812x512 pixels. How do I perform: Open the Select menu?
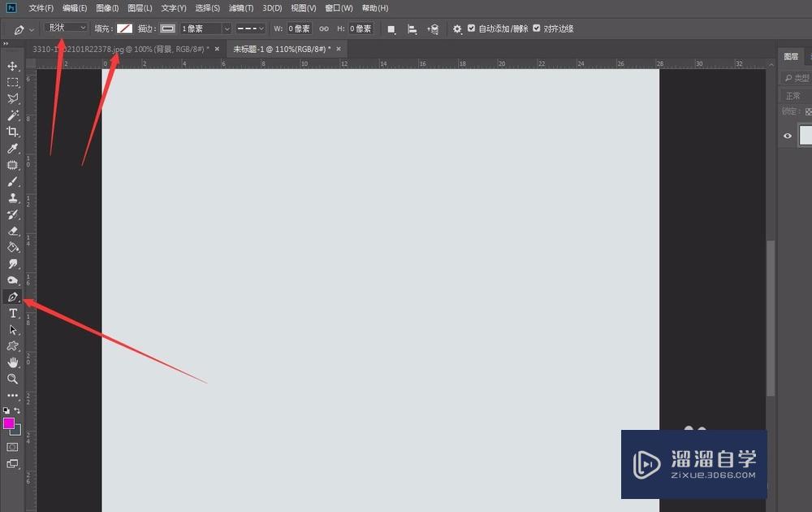pyautogui.click(x=207, y=8)
